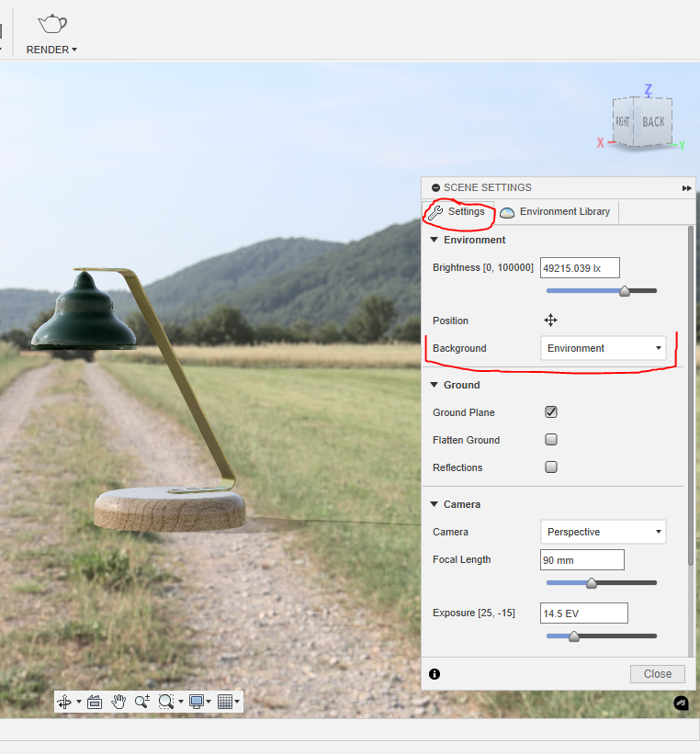
Task: Open the Camera Perspective dropdown
Action: pyautogui.click(x=604, y=532)
